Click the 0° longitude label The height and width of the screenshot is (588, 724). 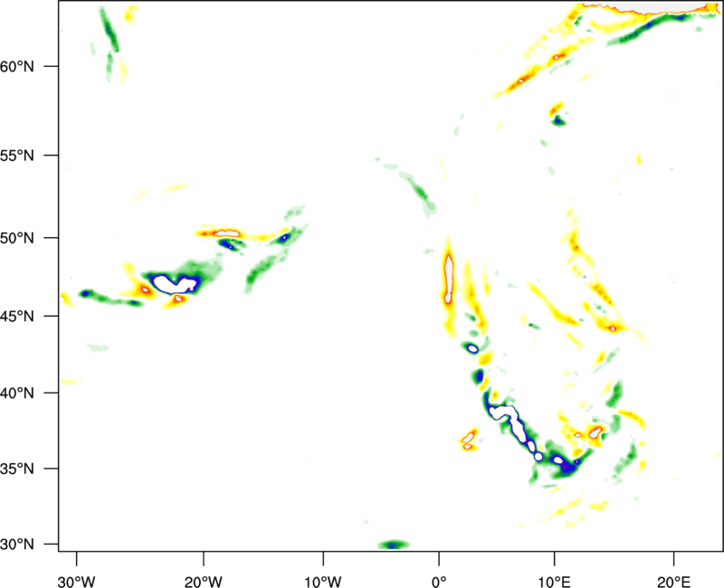(x=439, y=582)
